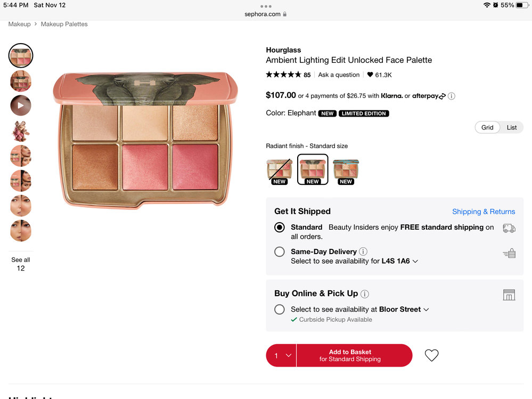
Task: Click the info icon next to Afterpay
Action: (x=452, y=96)
